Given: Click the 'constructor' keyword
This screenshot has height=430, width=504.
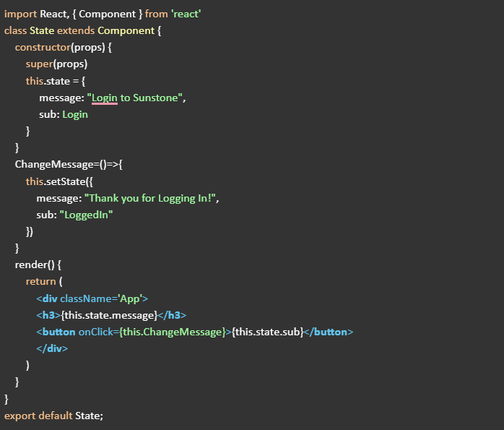Looking at the screenshot, I should click(43, 47).
